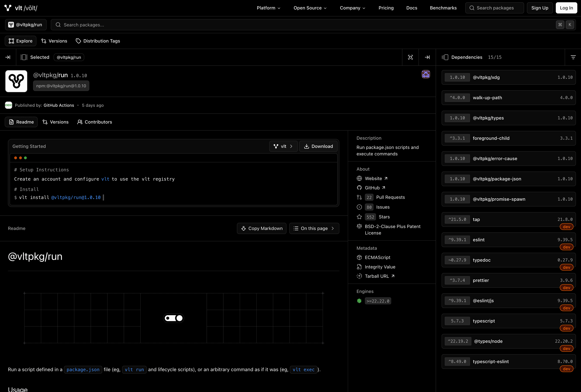This screenshot has height=392, width=581.
Task: Open the Versions tab beside Readme
Action: (56, 122)
